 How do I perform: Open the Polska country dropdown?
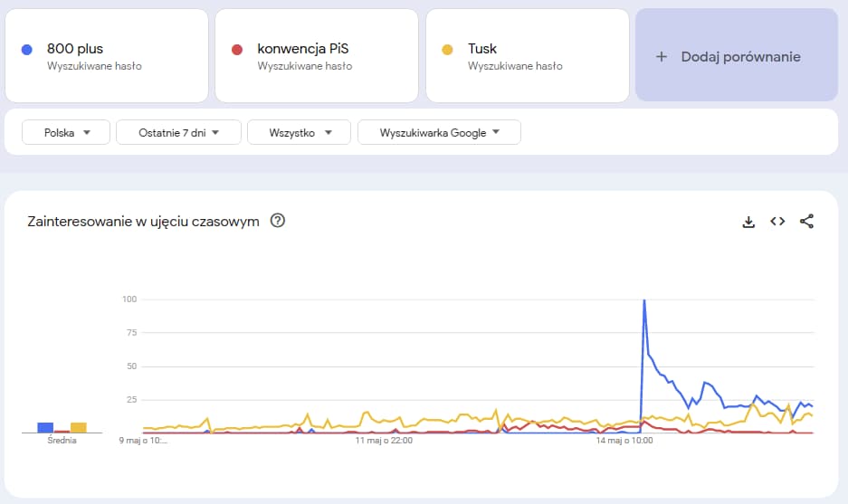tap(66, 132)
